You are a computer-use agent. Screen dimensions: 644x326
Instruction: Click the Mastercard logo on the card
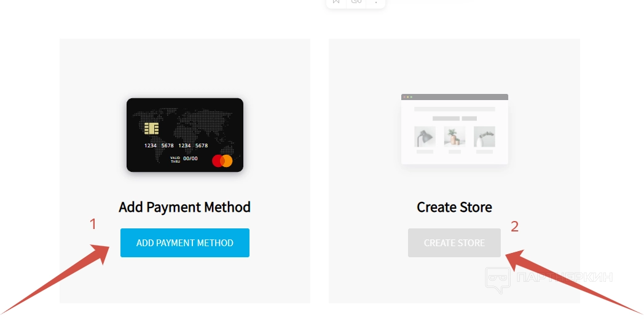click(x=222, y=161)
